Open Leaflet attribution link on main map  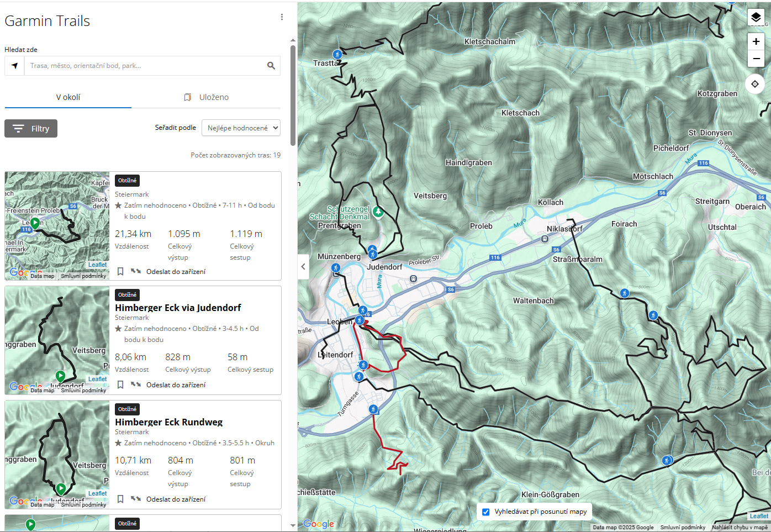pyautogui.click(x=759, y=516)
